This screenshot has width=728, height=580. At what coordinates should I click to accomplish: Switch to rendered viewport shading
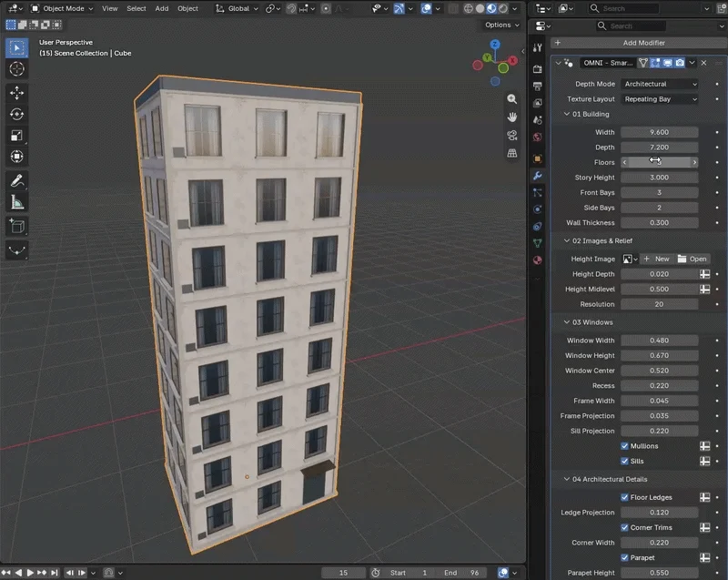(503, 8)
